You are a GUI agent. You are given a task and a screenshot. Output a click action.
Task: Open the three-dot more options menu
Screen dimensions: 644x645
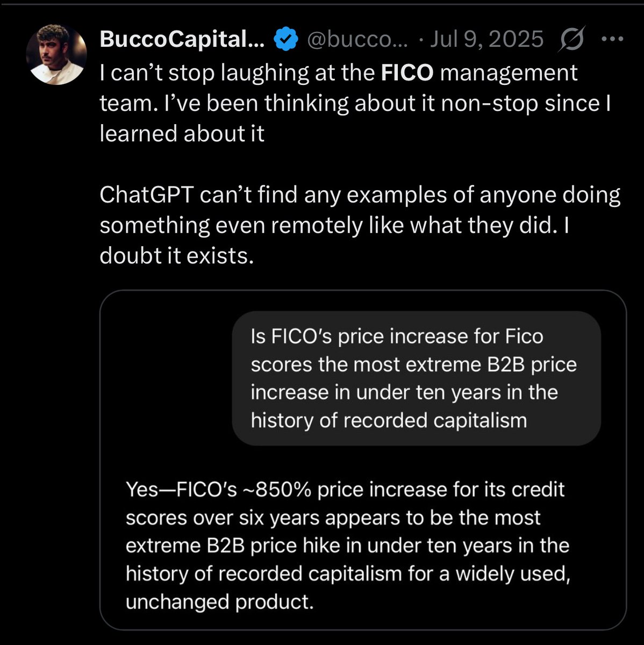click(x=612, y=39)
